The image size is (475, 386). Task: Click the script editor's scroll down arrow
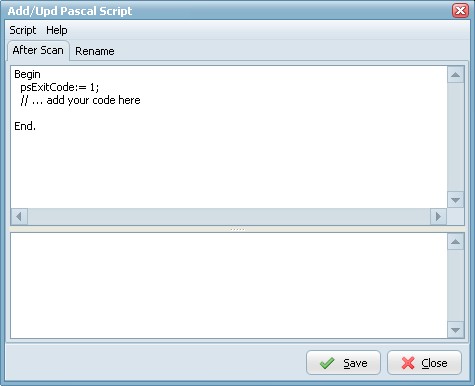[x=455, y=200]
